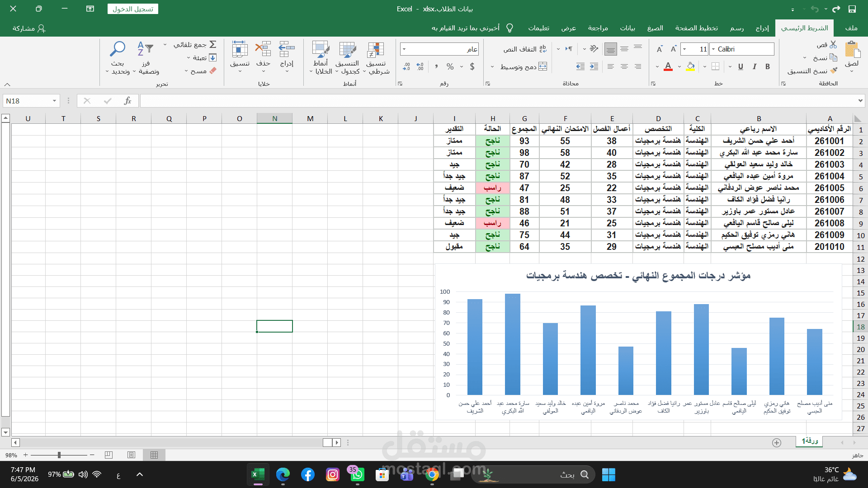Open the Calibri font name dropdown

pos(713,49)
